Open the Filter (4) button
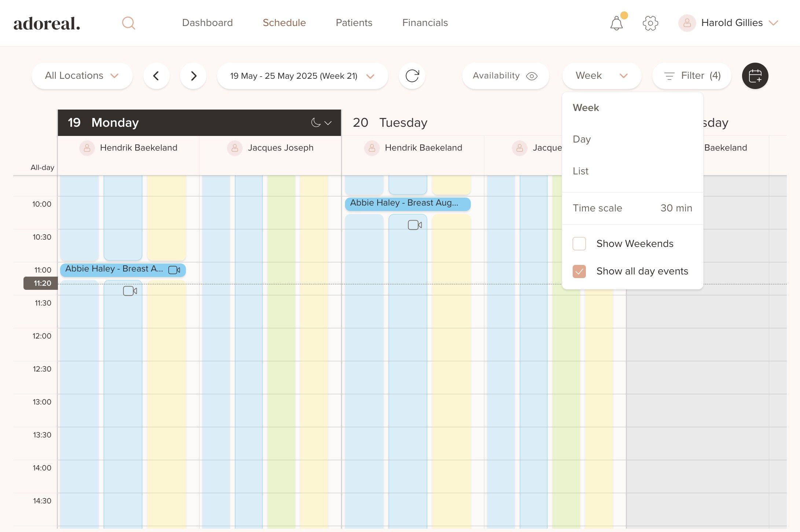This screenshot has height=532, width=800. (691, 76)
